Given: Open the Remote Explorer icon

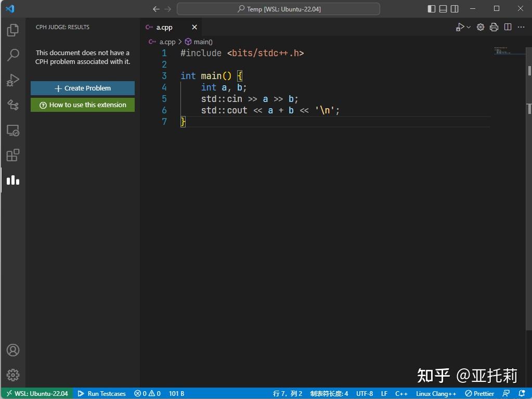Looking at the screenshot, I should click(12, 131).
